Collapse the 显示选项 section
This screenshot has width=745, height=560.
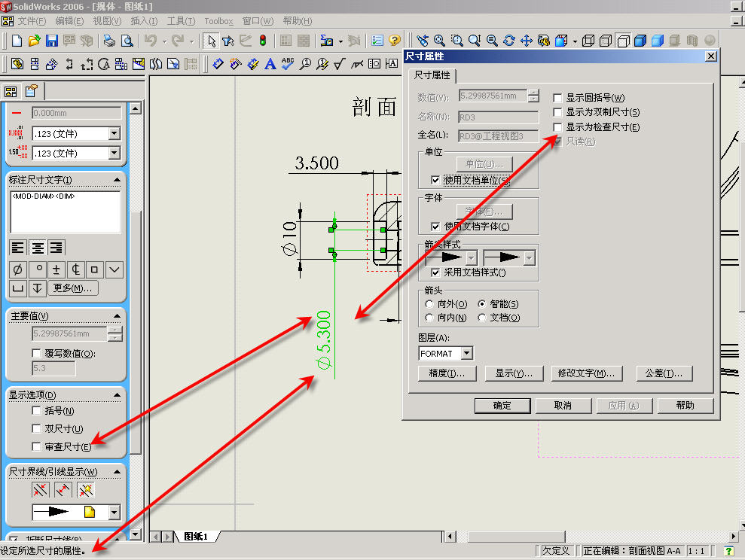(117, 395)
